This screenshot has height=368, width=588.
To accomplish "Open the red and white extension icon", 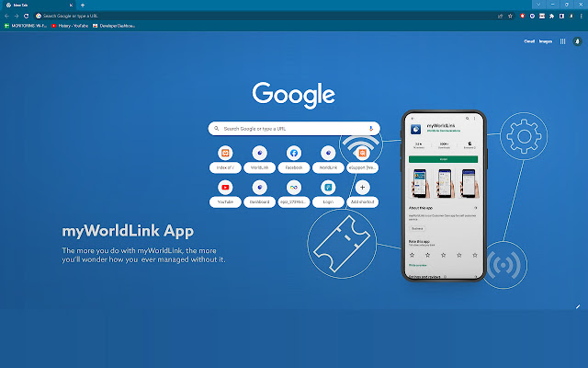I will 542,16.
